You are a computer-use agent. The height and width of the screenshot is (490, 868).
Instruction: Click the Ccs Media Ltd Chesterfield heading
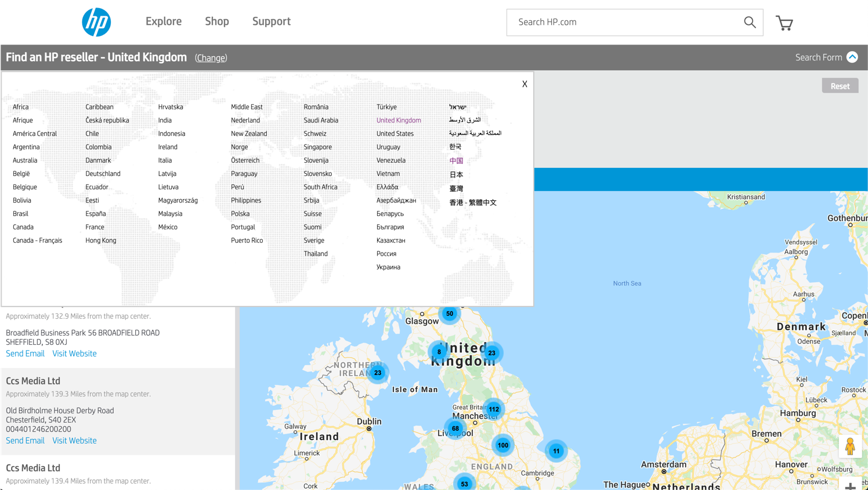point(33,381)
